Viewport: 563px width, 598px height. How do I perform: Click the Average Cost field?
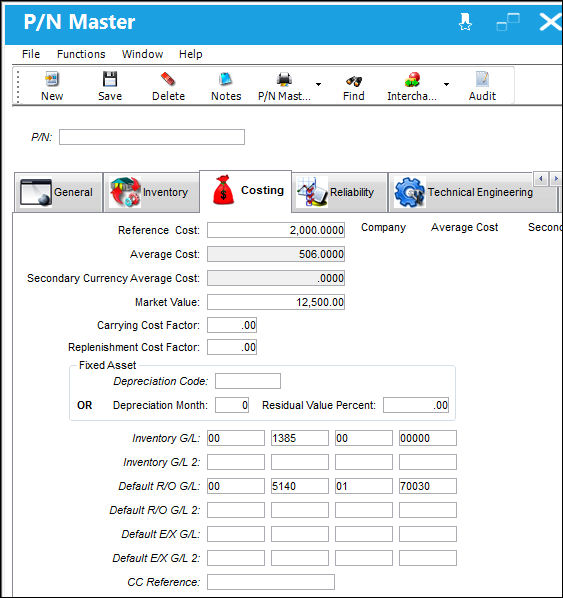pyautogui.click(x=276, y=254)
